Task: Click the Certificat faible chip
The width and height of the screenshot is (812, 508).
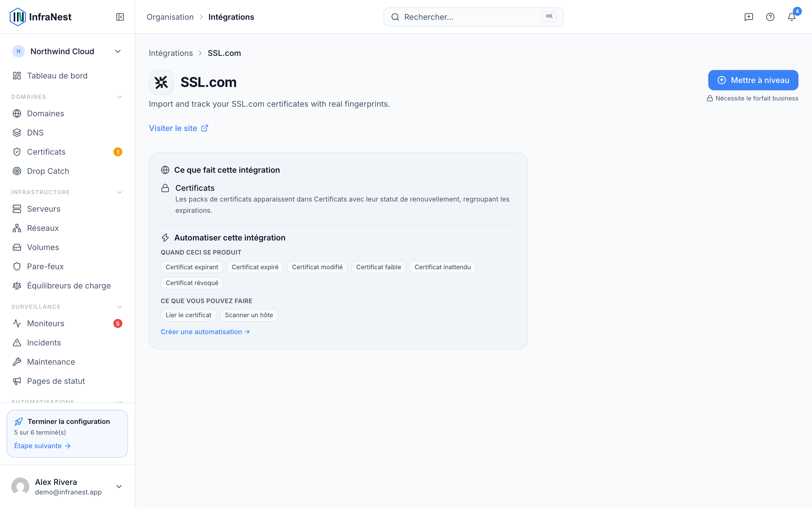Action: click(378, 267)
